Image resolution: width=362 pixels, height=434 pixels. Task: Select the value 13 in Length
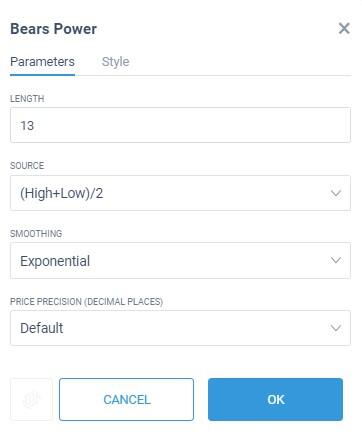click(27, 126)
